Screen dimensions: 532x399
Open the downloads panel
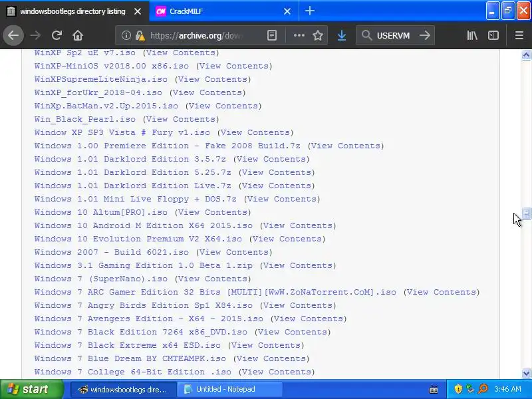pos(342,35)
